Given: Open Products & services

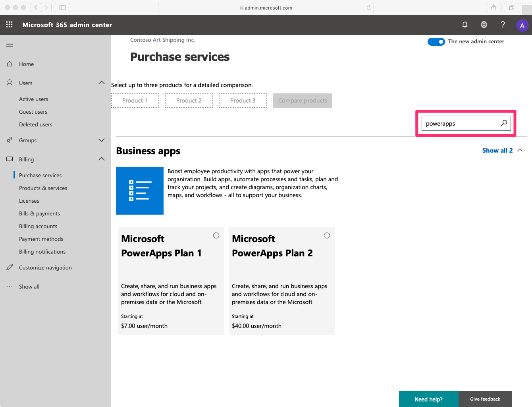Looking at the screenshot, I should click(x=43, y=188).
